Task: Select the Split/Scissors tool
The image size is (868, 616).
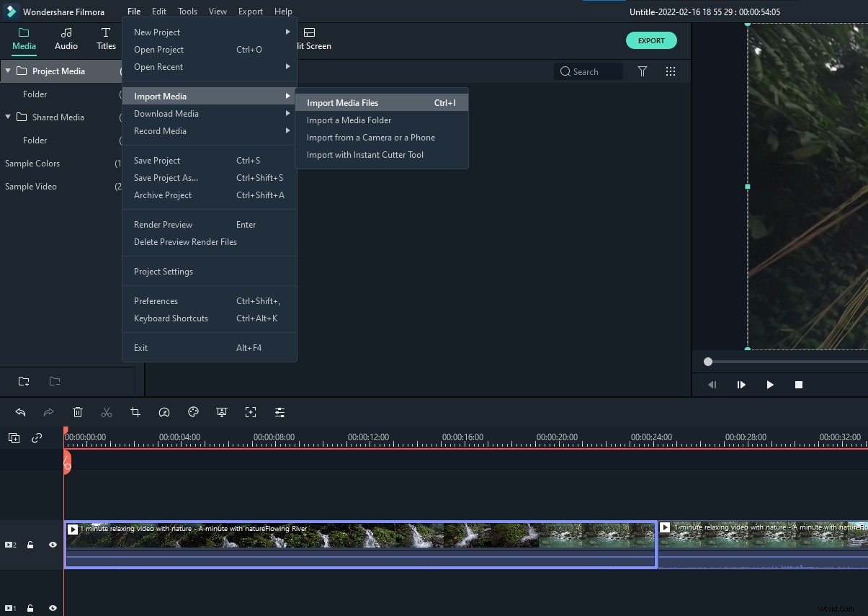Action: pos(107,412)
